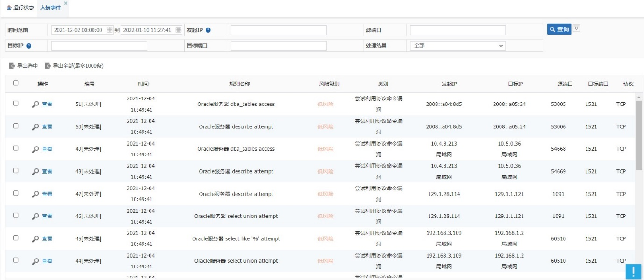Check the checkbox for event 48

click(16, 171)
